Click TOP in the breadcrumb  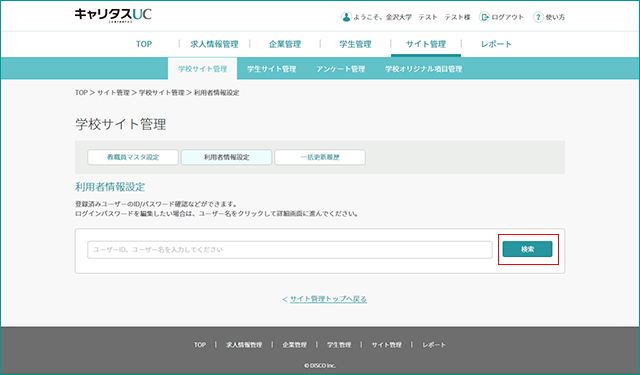pyautogui.click(x=81, y=93)
